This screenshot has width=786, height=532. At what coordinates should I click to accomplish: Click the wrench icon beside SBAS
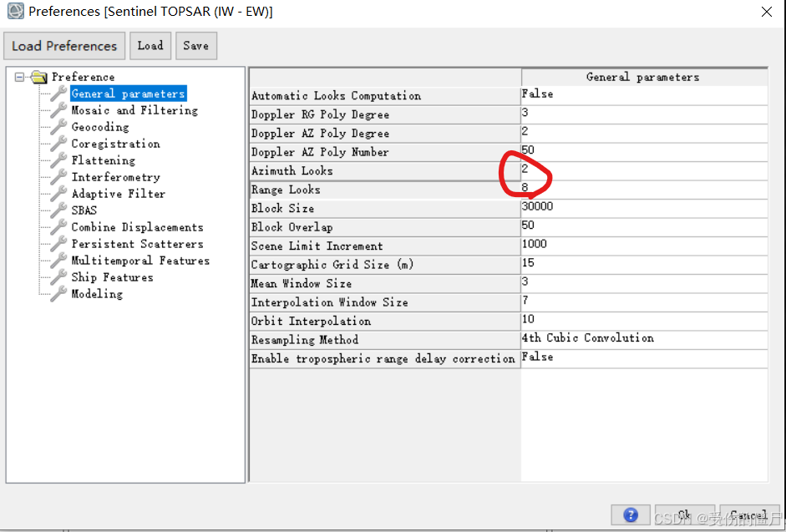tap(58, 210)
